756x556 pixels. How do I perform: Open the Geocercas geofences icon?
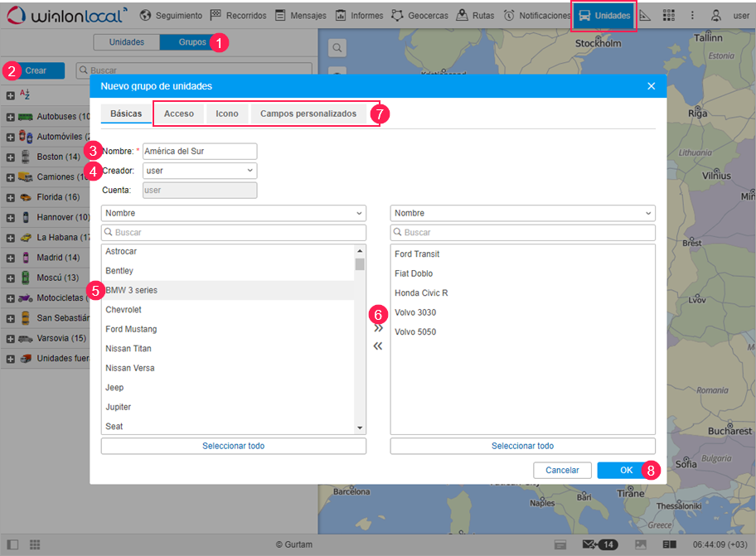398,15
